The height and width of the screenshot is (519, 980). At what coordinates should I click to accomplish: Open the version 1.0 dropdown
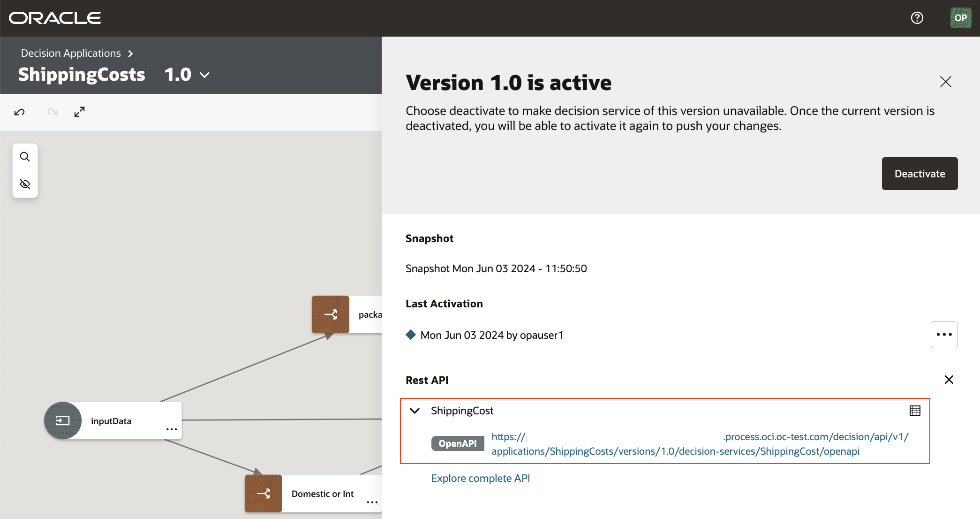coord(204,75)
